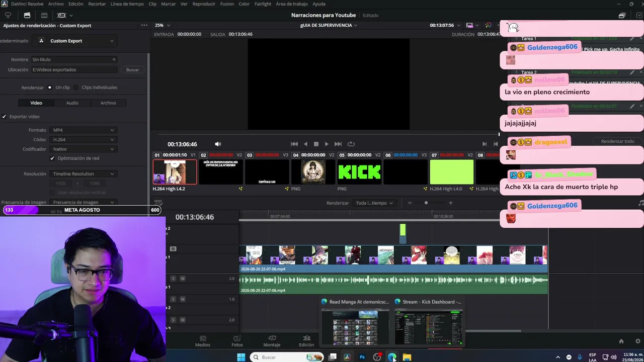Select the Un clip render option
Viewport: 644px width, 362px height.
pyautogui.click(x=50, y=87)
